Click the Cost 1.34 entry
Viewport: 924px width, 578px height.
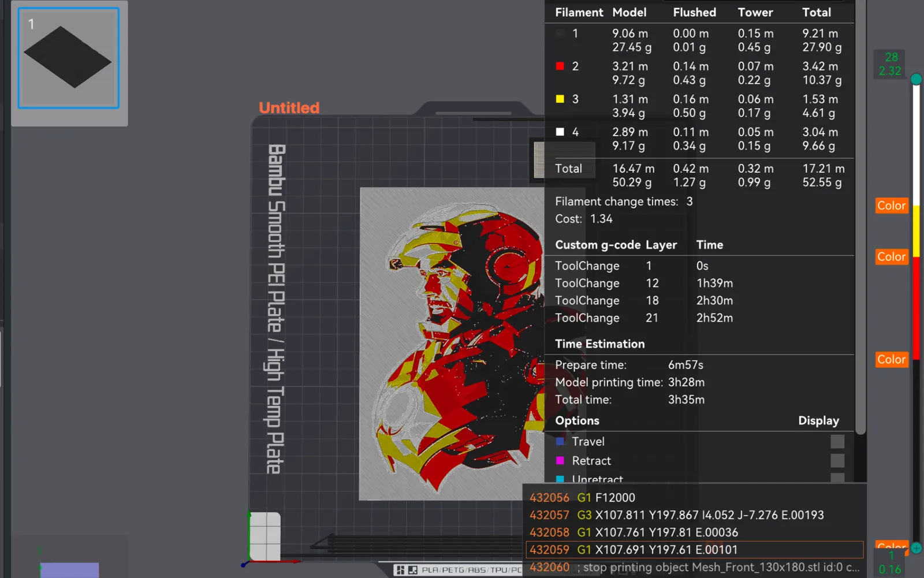(584, 219)
